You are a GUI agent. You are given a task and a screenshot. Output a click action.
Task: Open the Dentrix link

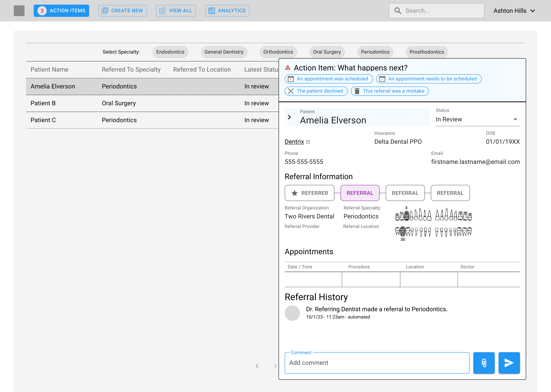tap(294, 142)
